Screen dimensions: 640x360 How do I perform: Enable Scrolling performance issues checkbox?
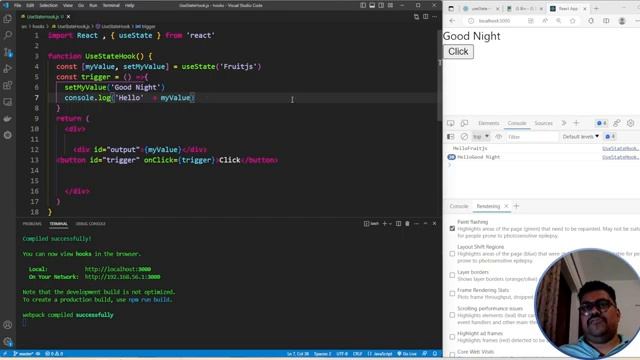coord(452,315)
